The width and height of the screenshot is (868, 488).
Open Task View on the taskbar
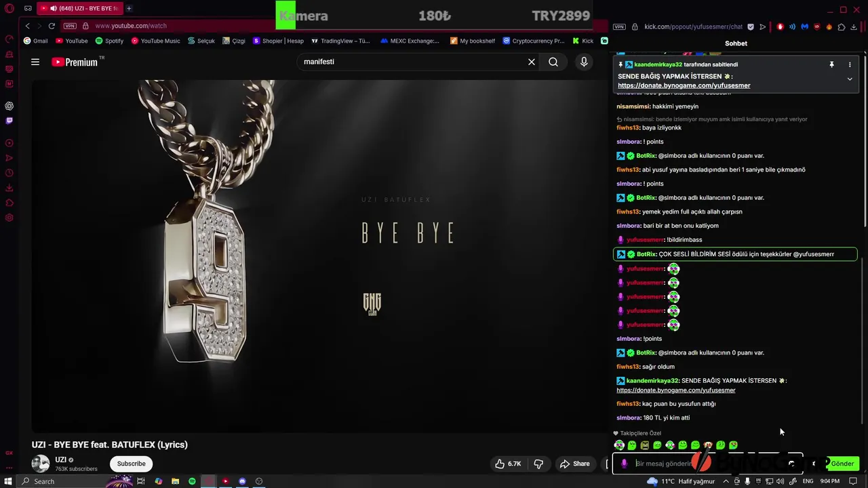click(141, 481)
